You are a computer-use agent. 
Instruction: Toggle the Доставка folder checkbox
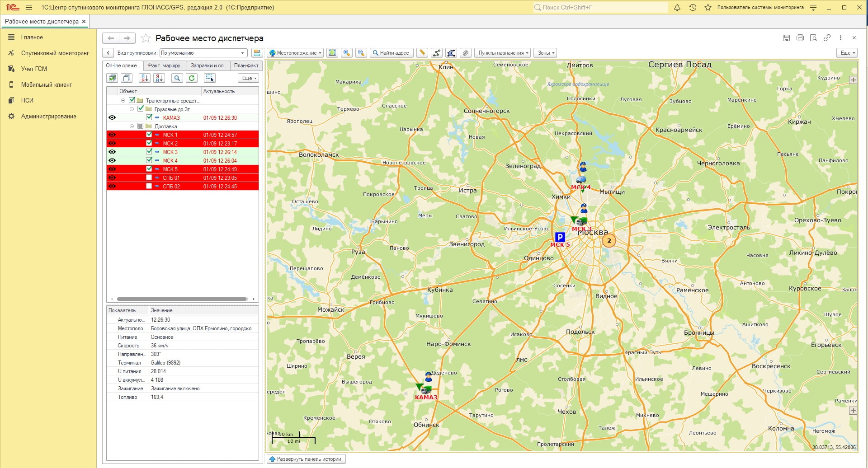click(x=141, y=126)
